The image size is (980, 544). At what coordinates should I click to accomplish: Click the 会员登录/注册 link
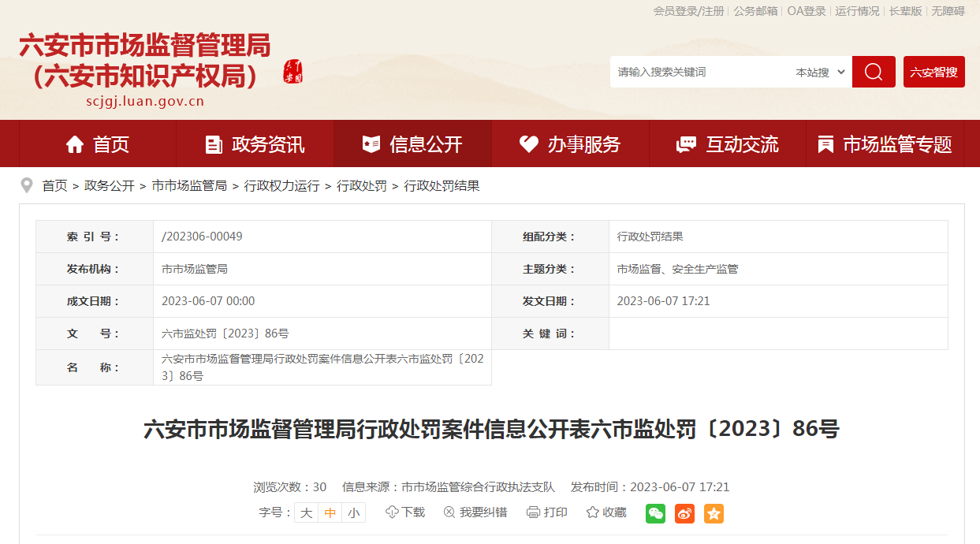[x=688, y=11]
